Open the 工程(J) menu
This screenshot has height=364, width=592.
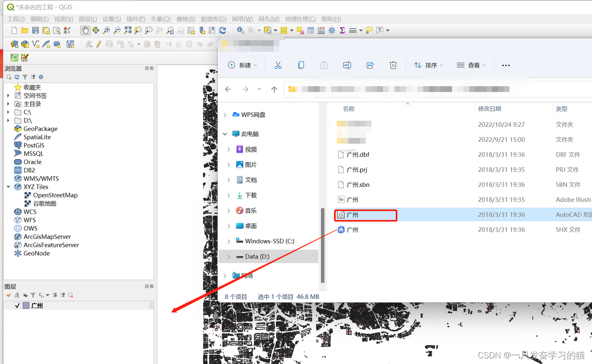pyautogui.click(x=16, y=19)
